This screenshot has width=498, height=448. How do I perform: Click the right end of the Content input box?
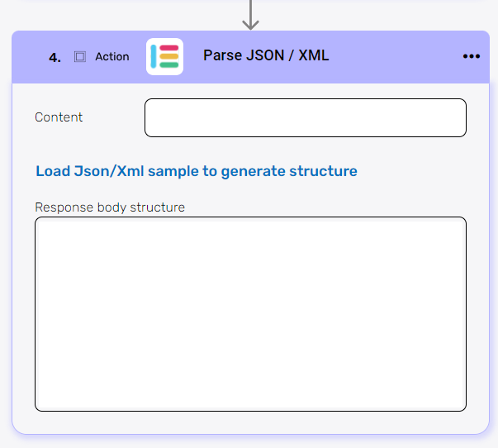tap(450, 117)
